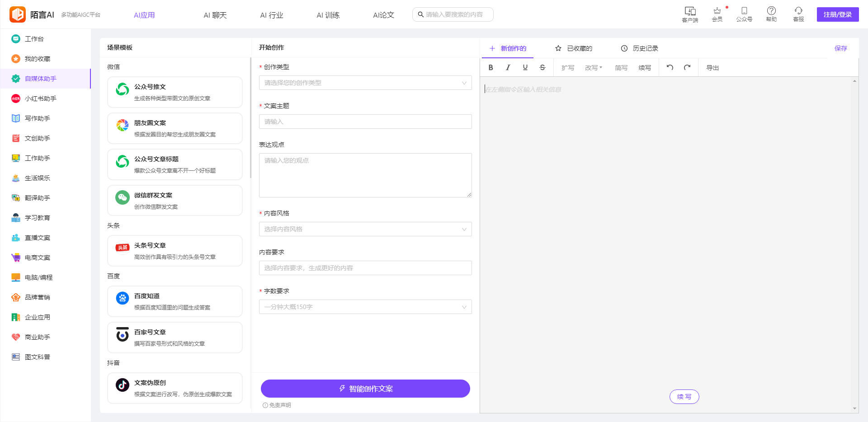The width and height of the screenshot is (868, 422).
Task: Switch to AI应用 top tab
Action: pyautogui.click(x=144, y=15)
